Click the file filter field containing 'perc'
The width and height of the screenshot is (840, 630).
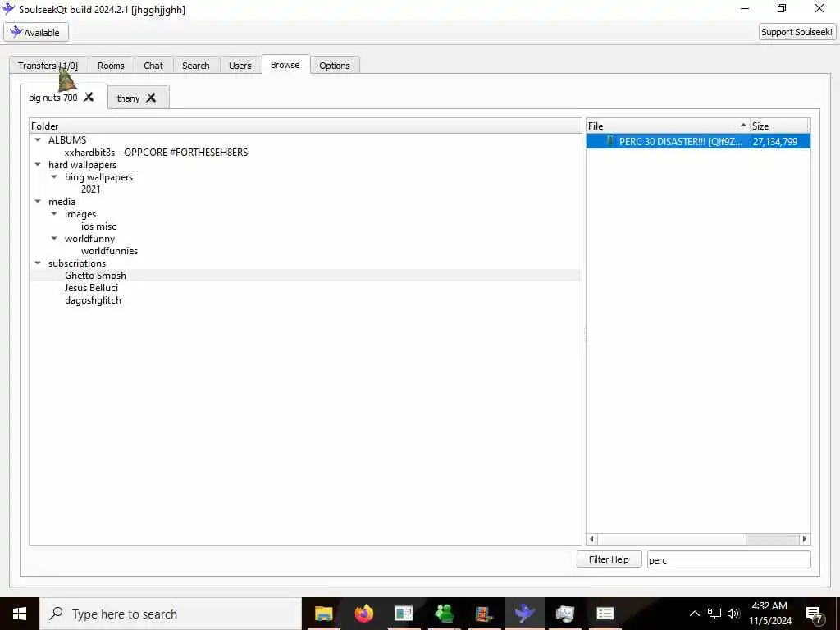[x=728, y=559]
